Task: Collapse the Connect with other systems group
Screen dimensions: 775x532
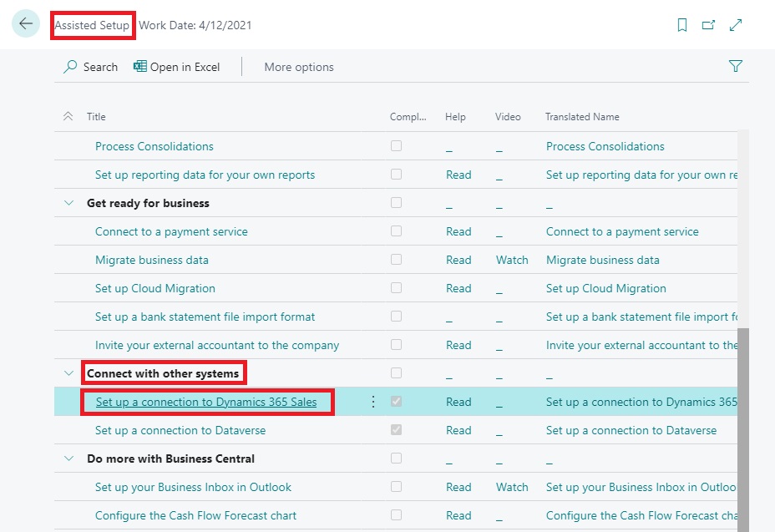Action: (x=68, y=373)
